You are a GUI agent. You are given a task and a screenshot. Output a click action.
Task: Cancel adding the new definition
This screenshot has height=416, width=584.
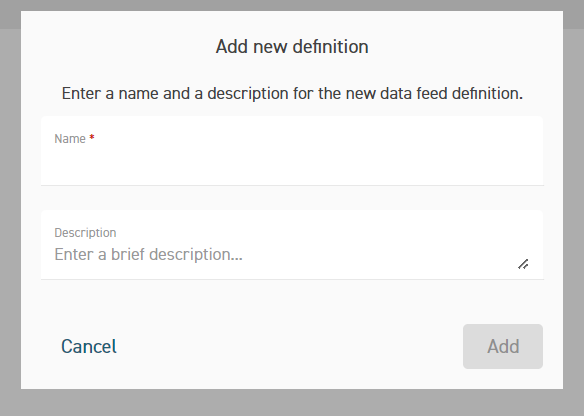coord(89,346)
